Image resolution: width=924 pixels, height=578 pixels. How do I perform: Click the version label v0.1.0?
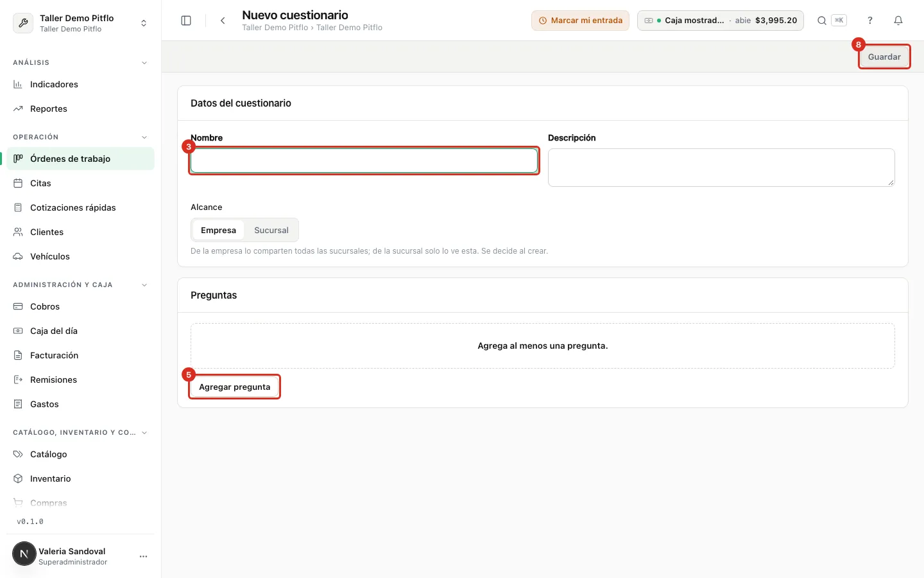pyautogui.click(x=30, y=521)
